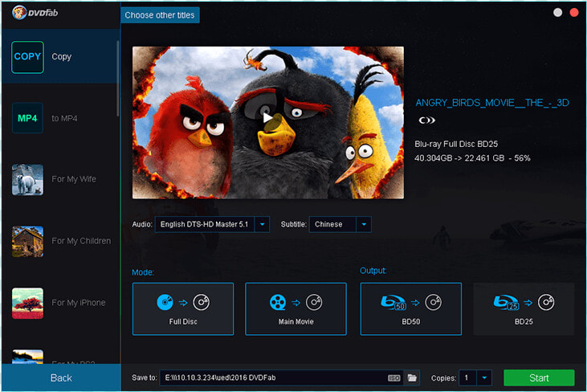Choose BD25 output

click(524, 309)
